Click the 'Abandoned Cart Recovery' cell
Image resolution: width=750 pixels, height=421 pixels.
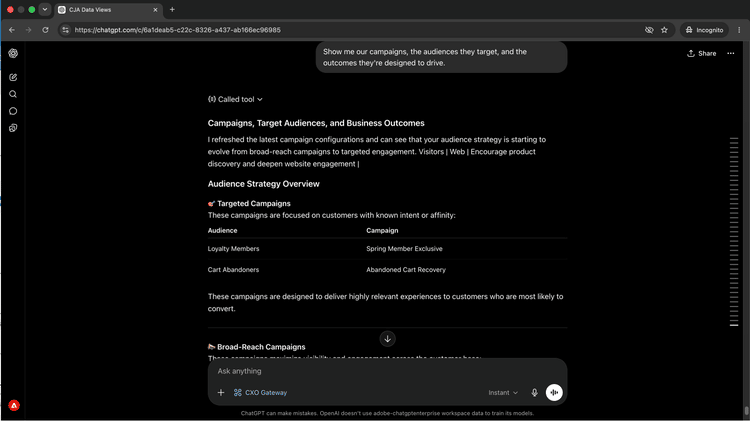406,270
